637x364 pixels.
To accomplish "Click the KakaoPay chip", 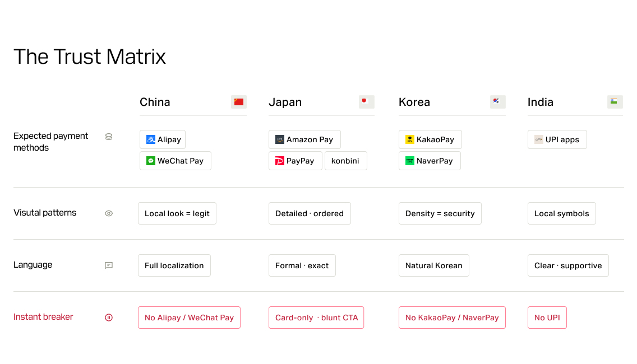I will click(x=430, y=139).
